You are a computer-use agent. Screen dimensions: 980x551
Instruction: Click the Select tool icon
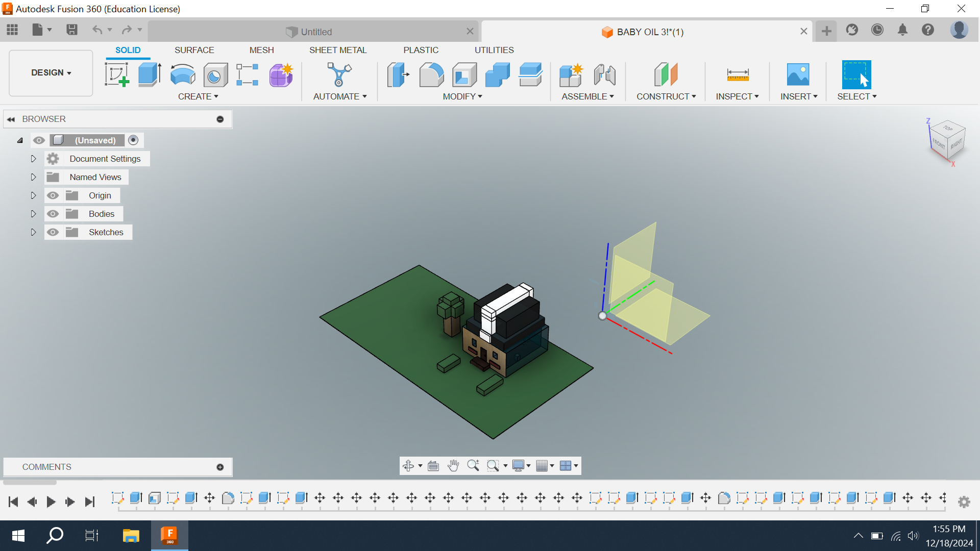pyautogui.click(x=856, y=74)
